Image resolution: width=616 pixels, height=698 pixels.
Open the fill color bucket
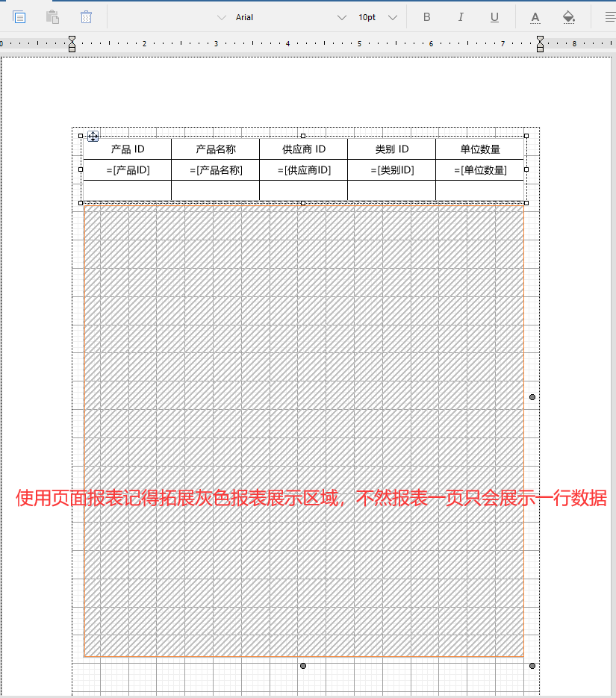tap(568, 17)
